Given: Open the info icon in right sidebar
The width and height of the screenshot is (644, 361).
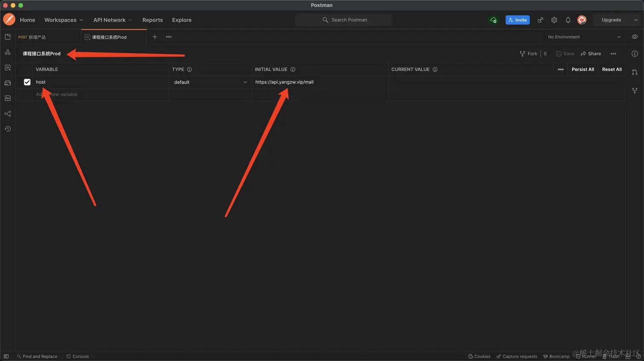Looking at the screenshot, I should tap(635, 54).
